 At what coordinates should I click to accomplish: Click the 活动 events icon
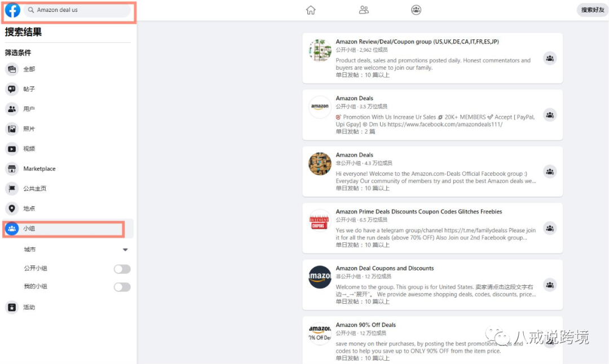point(12,307)
